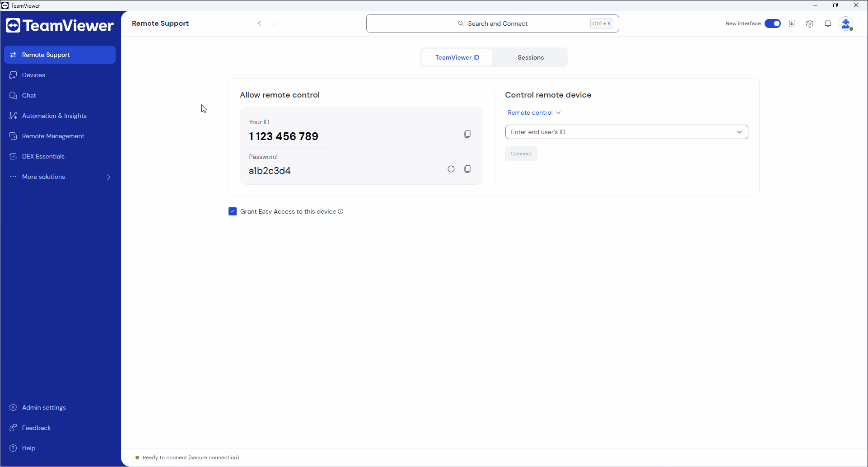
Task: Click the Easy Access info tooltip icon
Action: coord(341,211)
